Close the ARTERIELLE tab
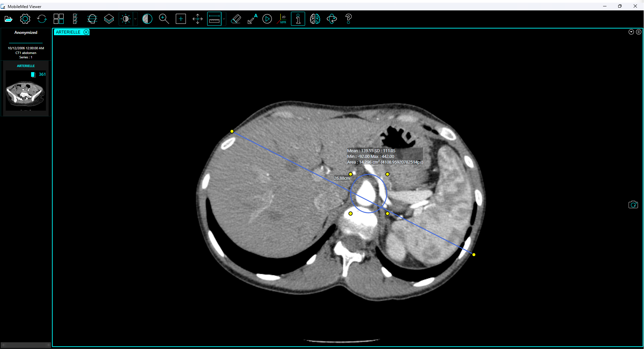 tap(86, 32)
